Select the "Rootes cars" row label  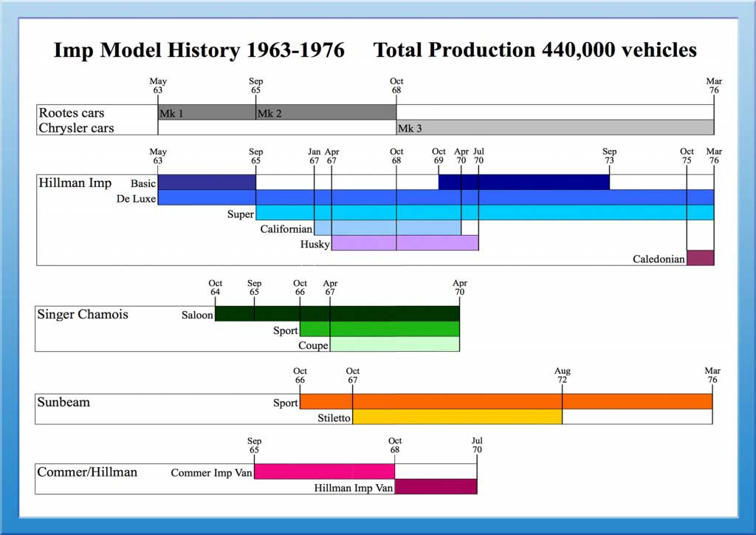point(72,112)
